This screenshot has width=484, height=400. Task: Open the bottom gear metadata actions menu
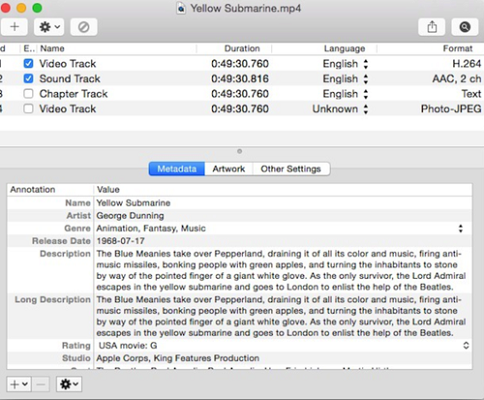click(69, 384)
